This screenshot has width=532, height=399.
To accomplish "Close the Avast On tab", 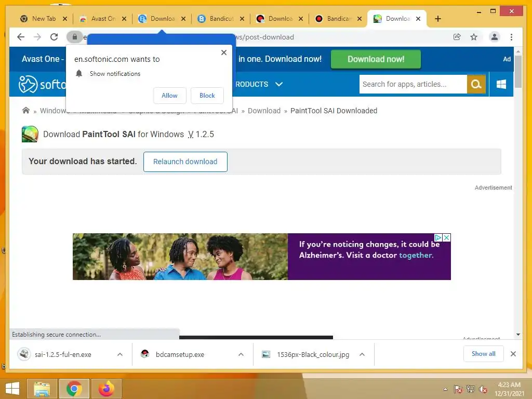I will point(124,19).
